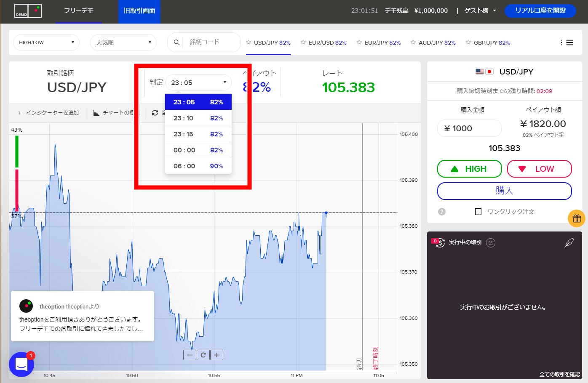Click the red LOW button

540,169
